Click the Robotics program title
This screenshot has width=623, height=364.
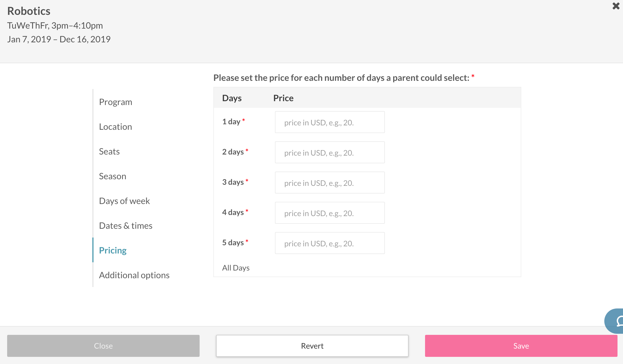29,11
